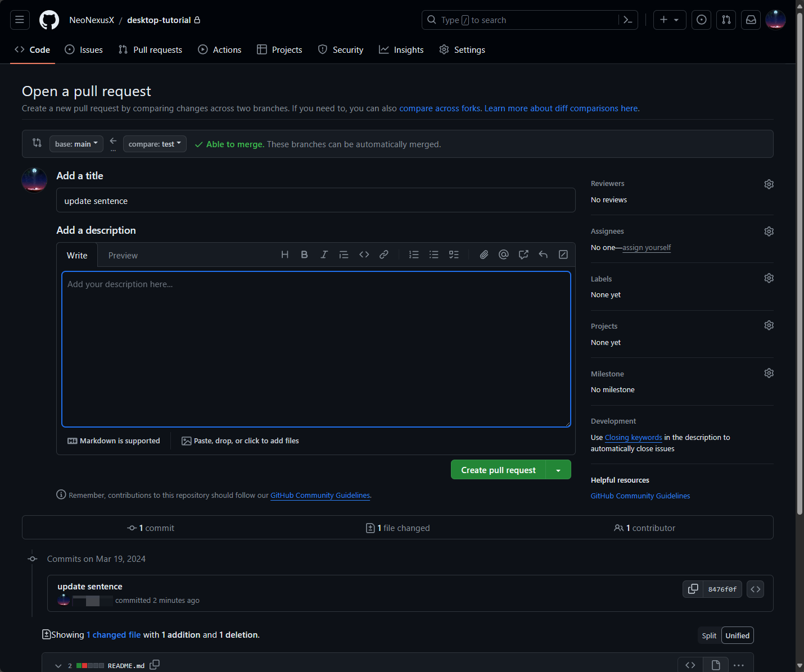The image size is (804, 672).
Task: Open the Security tab
Action: [x=341, y=49]
